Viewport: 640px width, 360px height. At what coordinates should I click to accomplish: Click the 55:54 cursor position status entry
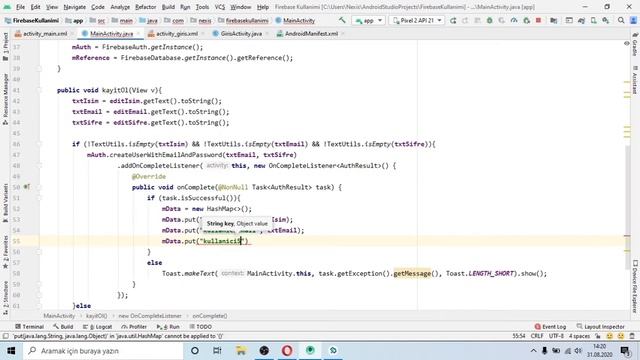[x=519, y=336]
